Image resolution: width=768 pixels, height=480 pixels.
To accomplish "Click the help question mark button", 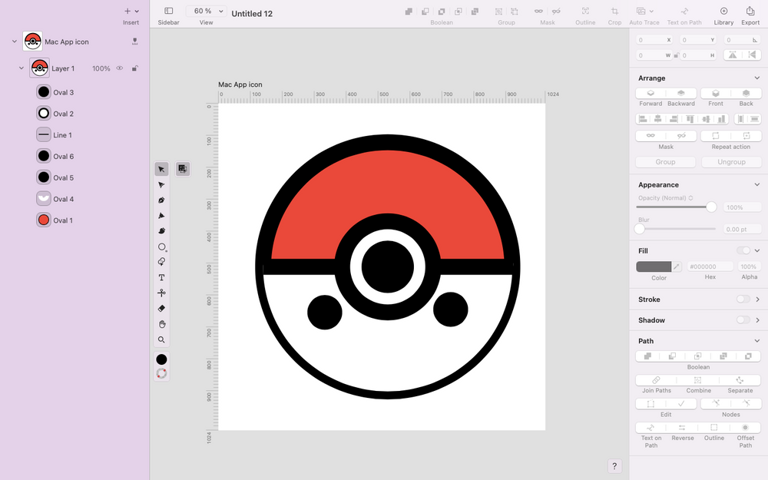I will point(614,466).
